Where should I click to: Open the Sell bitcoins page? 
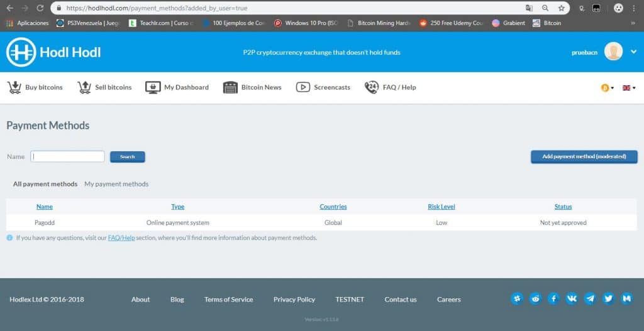click(x=104, y=87)
